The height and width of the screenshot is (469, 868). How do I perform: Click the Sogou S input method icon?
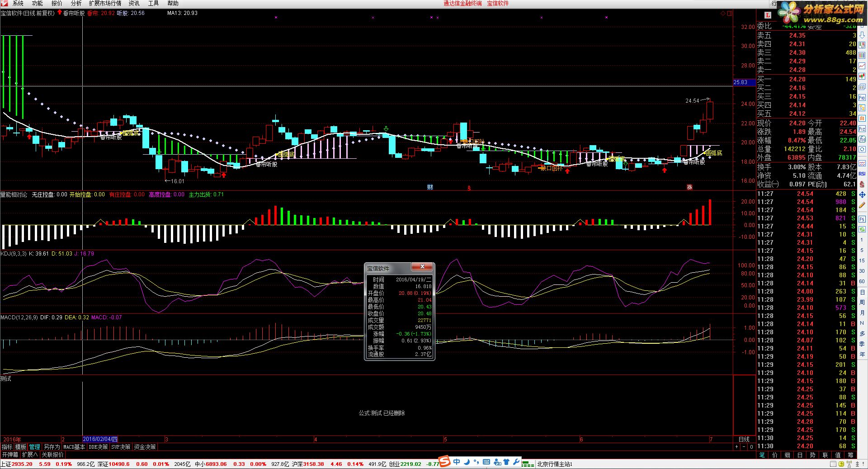445,461
